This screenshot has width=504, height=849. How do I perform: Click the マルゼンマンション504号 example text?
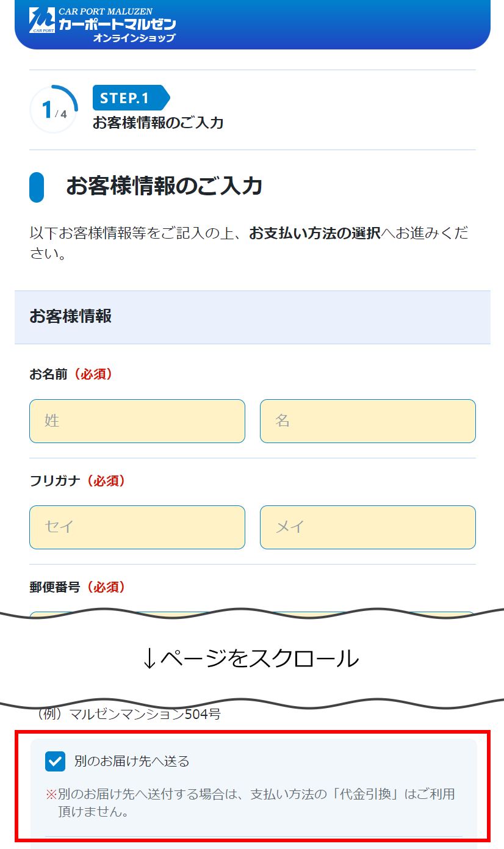(x=129, y=714)
